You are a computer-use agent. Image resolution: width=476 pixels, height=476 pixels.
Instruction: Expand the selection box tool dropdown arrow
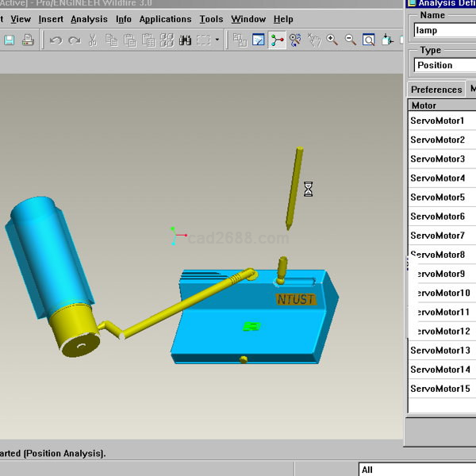tap(217, 40)
